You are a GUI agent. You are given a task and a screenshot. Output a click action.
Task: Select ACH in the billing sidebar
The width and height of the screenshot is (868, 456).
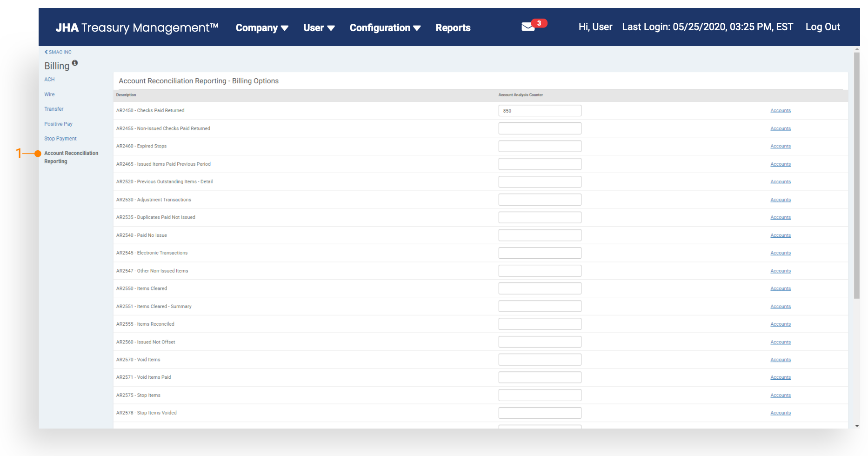point(49,80)
